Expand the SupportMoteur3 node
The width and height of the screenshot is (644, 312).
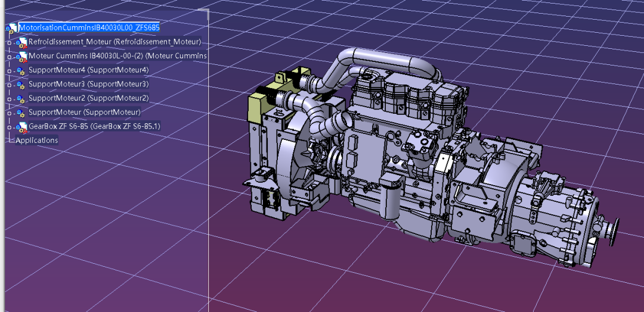(10, 85)
